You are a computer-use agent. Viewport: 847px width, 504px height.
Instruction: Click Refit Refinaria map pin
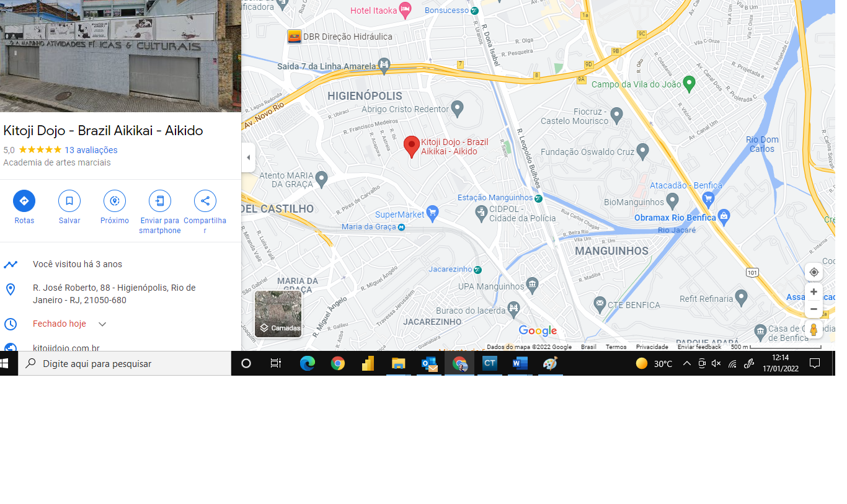(x=742, y=298)
